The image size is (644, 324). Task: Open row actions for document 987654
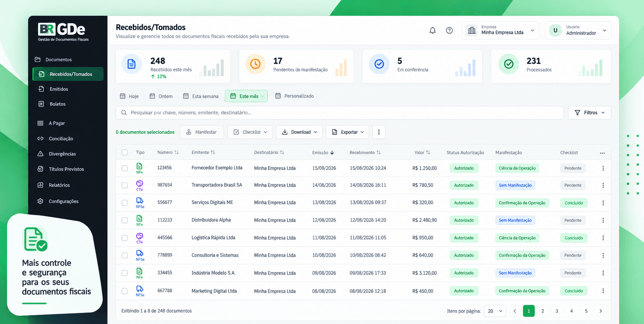[603, 186]
